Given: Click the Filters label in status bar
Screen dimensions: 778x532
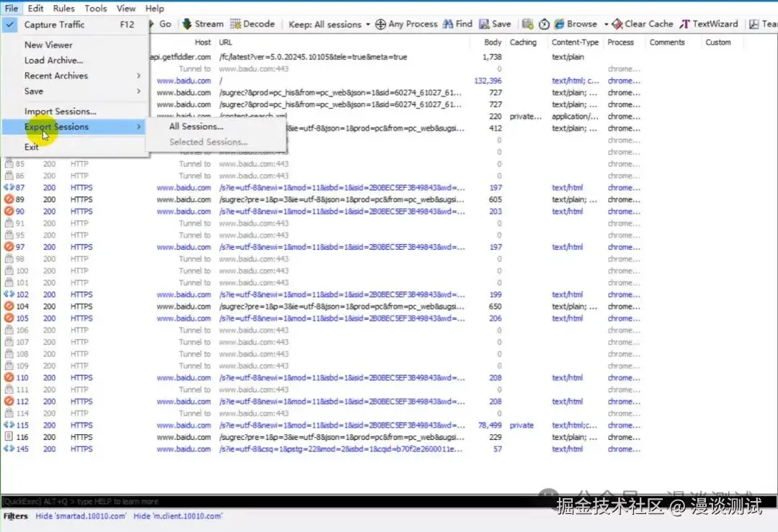Looking at the screenshot, I should click(15, 516).
